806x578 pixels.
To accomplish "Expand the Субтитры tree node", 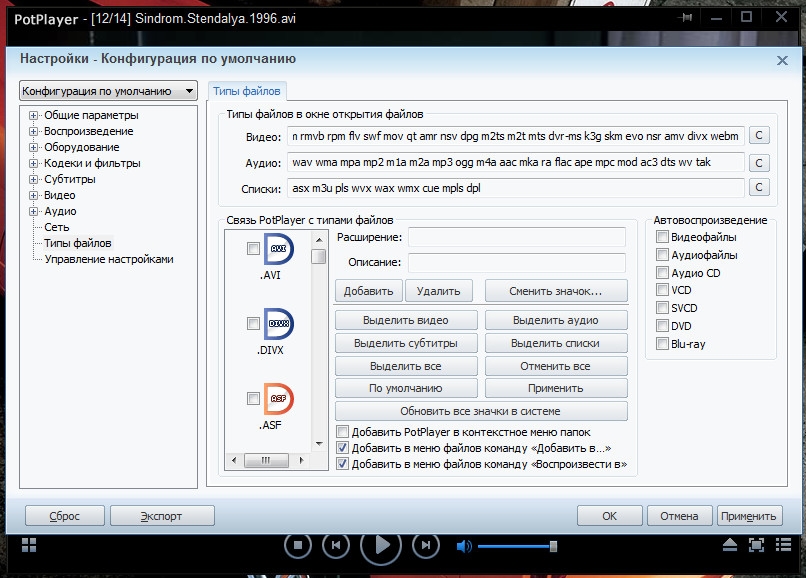I will 34,179.
